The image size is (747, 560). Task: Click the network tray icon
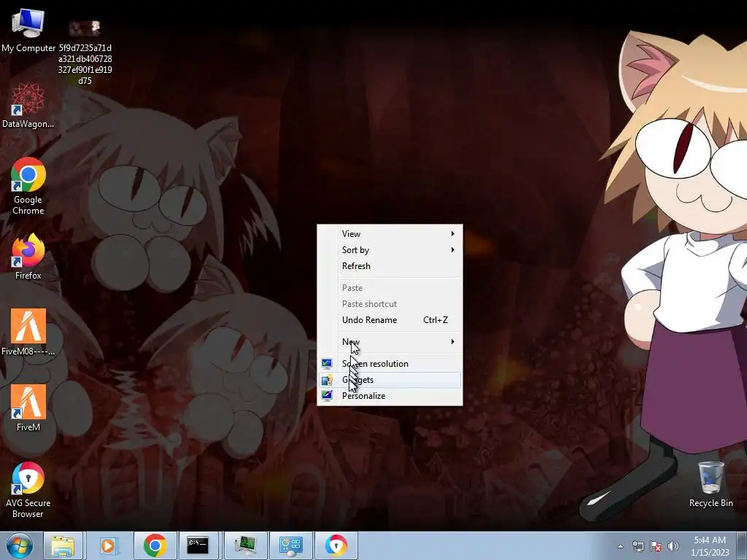638,546
